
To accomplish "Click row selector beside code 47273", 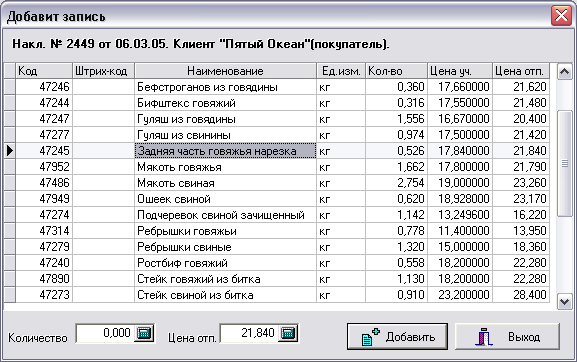I will click(10, 295).
